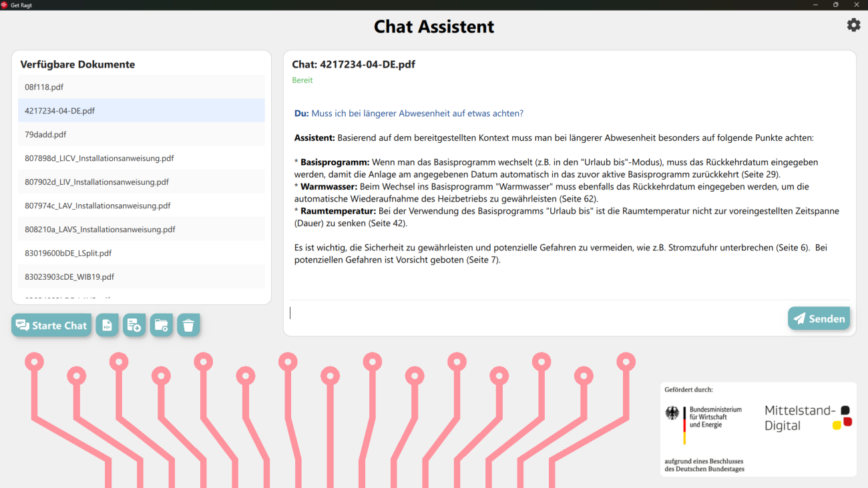This screenshot has width=868, height=488.
Task: Click the Verfügbare Dokumente heading
Action: [77, 65]
